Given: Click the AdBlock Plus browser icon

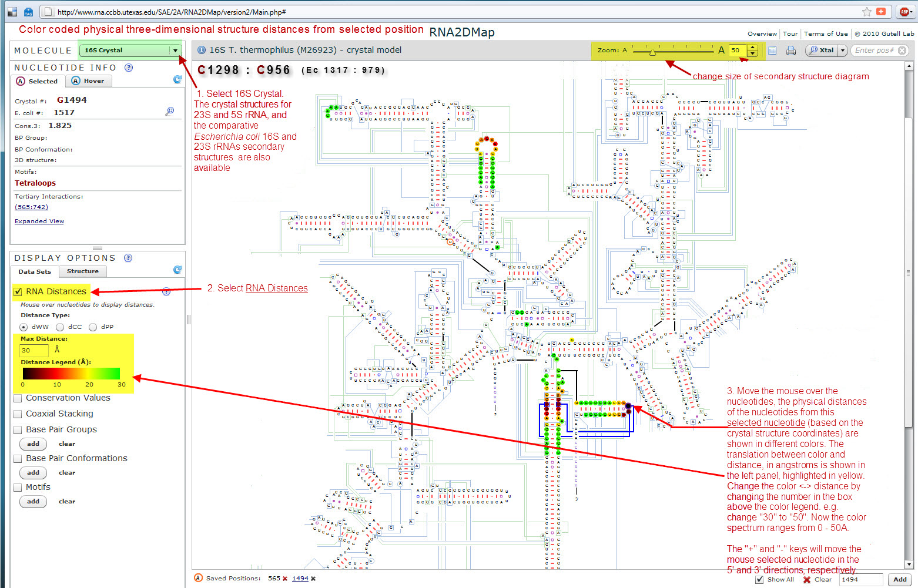Looking at the screenshot, I should pos(904,12).
